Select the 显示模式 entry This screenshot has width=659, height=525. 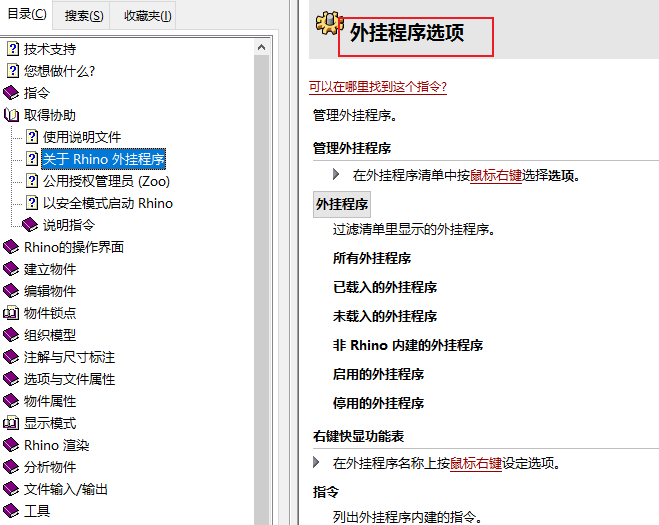50,423
